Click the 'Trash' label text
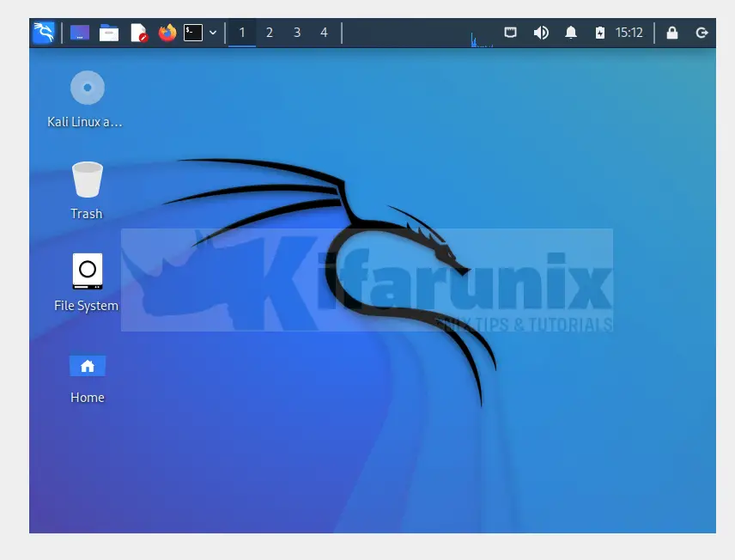 click(87, 214)
